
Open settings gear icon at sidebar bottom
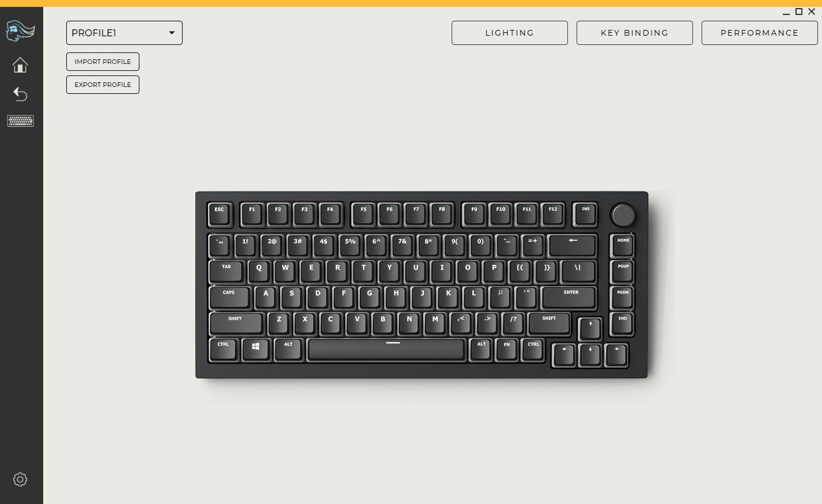pos(20,479)
